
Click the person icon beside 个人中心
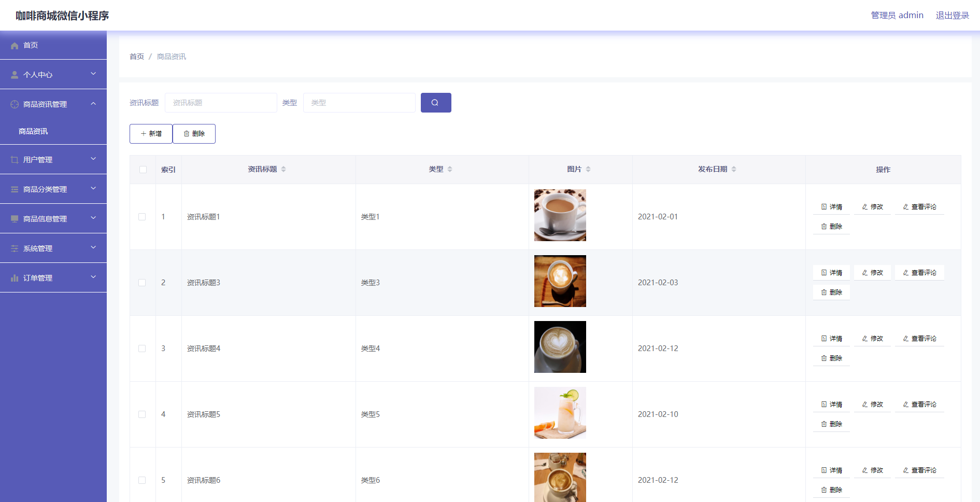pyautogui.click(x=15, y=75)
